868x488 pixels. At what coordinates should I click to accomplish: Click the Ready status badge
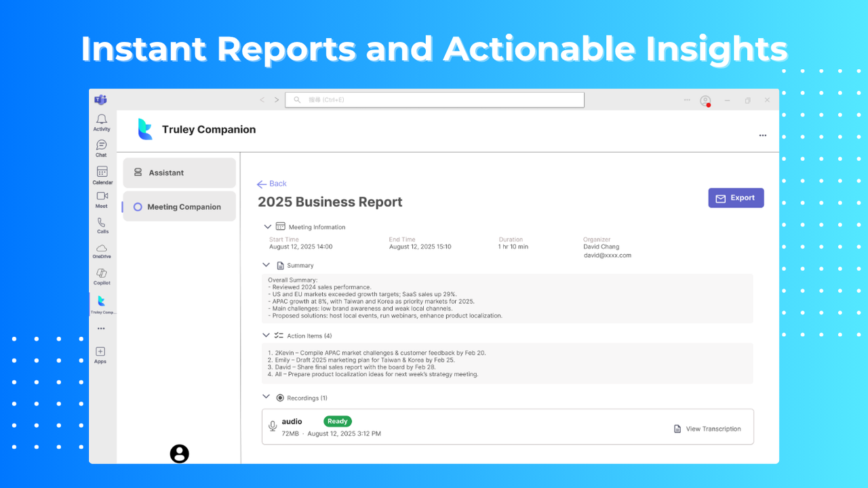[338, 421]
